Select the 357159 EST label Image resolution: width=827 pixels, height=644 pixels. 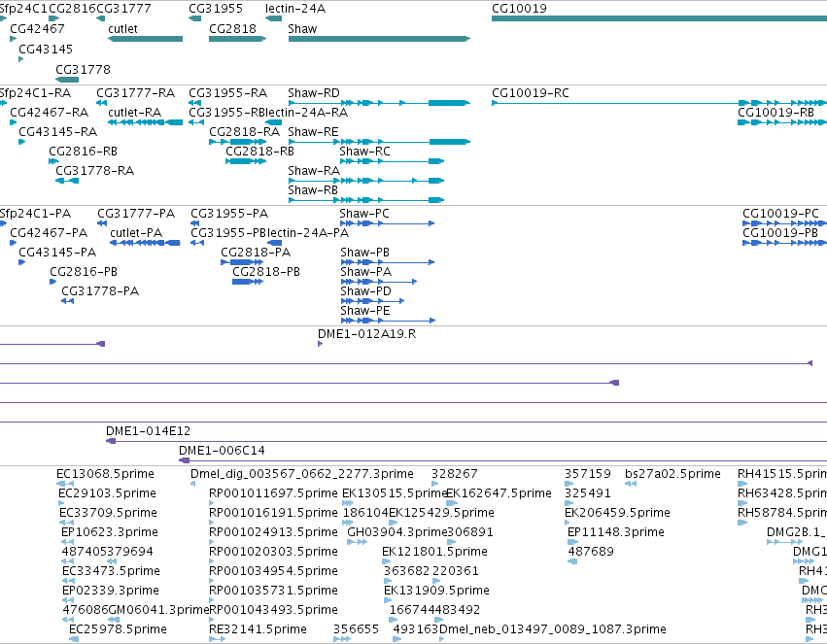pyautogui.click(x=588, y=474)
